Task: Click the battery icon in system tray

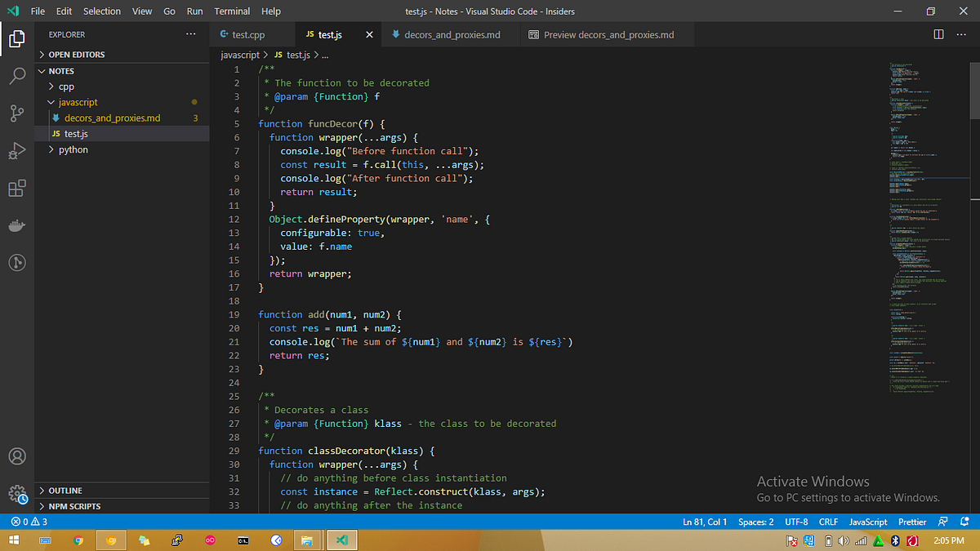Action: click(x=827, y=540)
